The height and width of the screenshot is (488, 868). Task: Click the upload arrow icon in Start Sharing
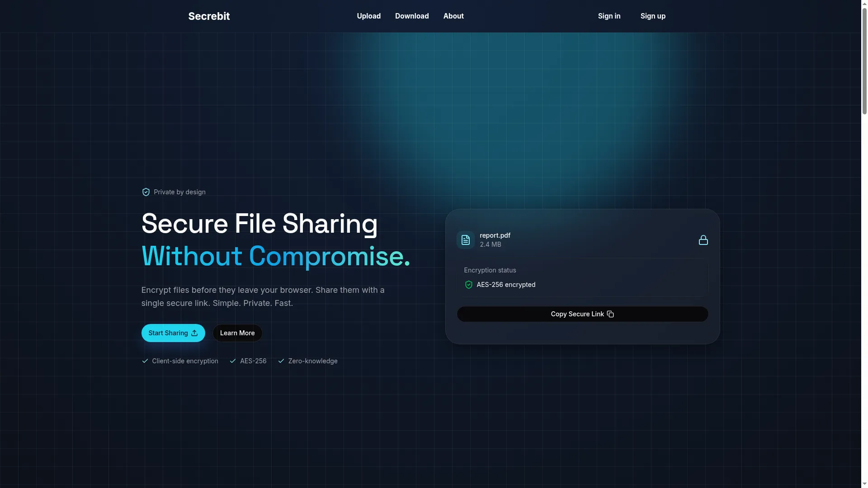click(x=194, y=333)
